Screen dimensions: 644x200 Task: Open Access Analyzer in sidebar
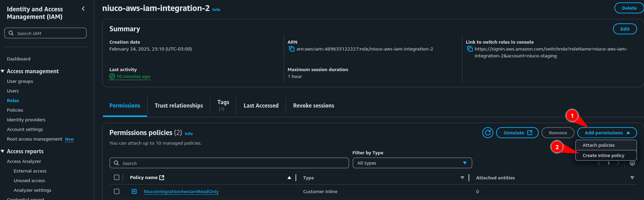(24, 161)
